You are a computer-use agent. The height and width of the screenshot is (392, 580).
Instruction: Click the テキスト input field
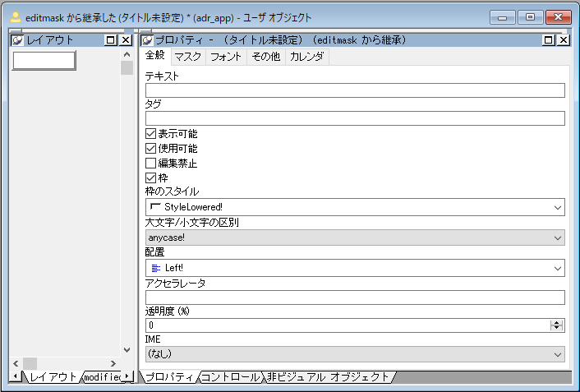[355, 90]
